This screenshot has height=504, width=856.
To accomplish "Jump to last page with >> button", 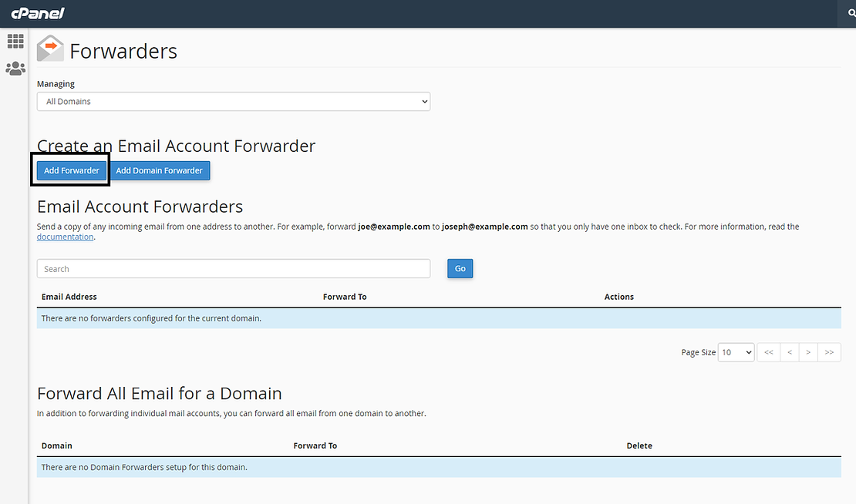I will [x=829, y=352].
